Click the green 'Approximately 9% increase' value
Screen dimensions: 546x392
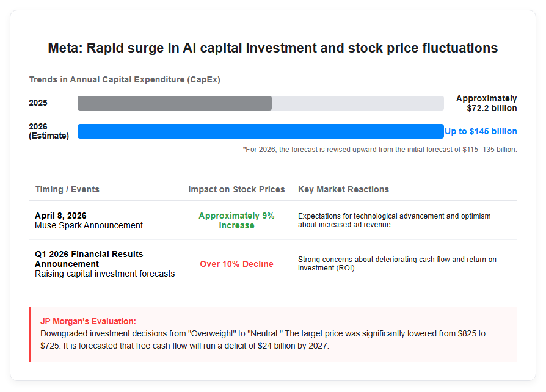coord(236,220)
